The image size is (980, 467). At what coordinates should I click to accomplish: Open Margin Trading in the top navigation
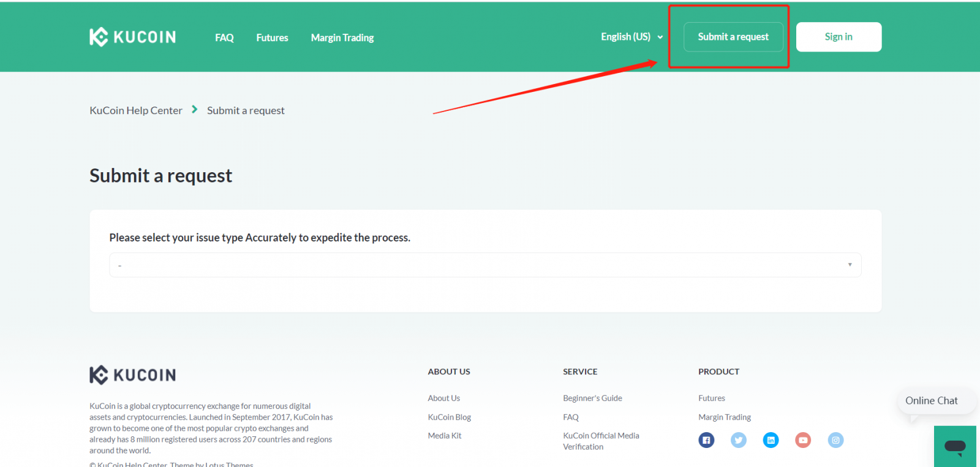[342, 37]
